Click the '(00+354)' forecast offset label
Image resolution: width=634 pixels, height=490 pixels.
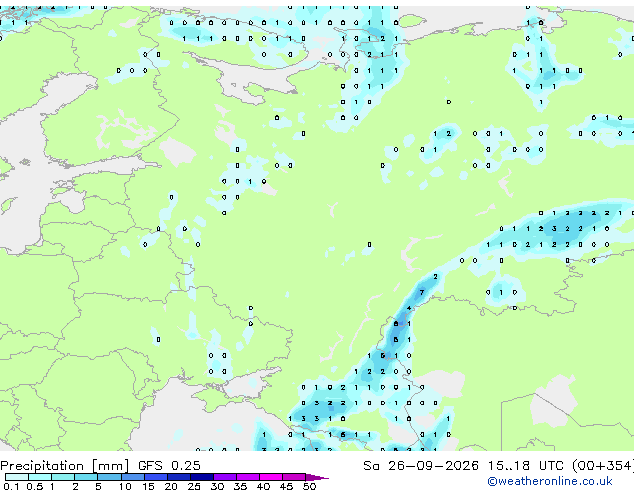(602, 466)
